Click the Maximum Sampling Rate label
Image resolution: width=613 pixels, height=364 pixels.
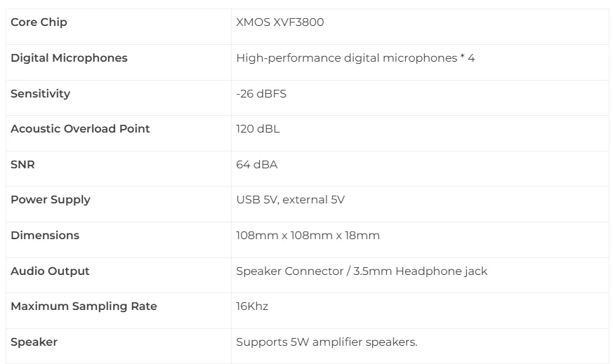[x=84, y=306]
